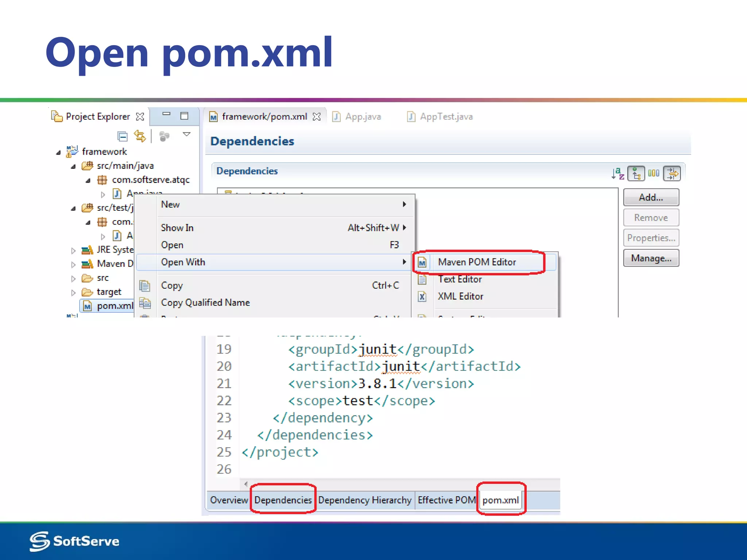The width and height of the screenshot is (747, 560).
Task: Toggle the three-bars filter icon
Action: (x=654, y=173)
